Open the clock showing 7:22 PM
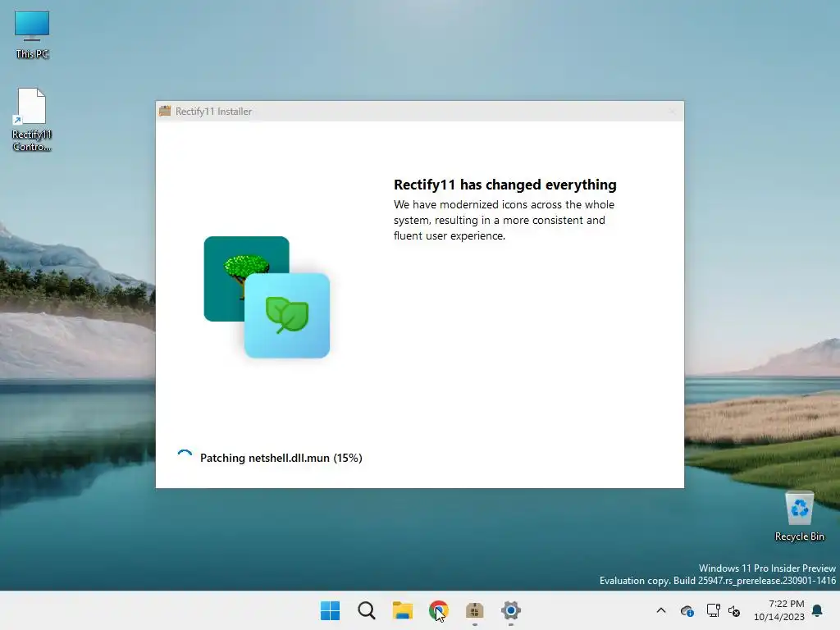The image size is (840, 630). coord(779,610)
